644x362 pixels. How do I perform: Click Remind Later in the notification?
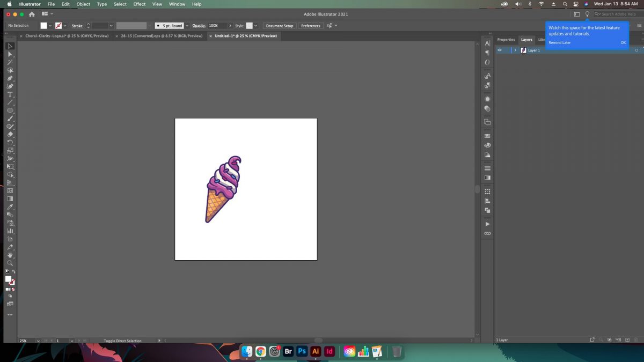pyautogui.click(x=559, y=42)
